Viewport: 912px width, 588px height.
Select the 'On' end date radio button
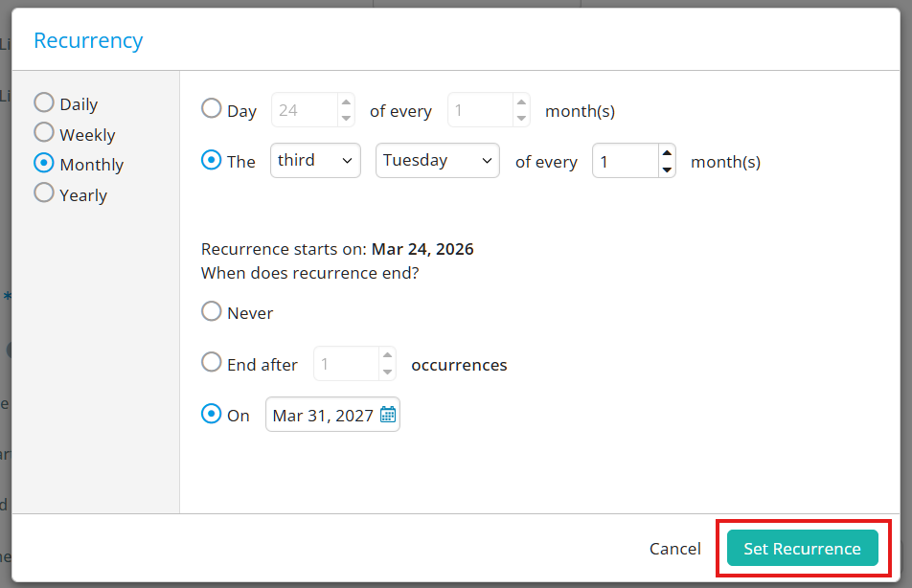point(211,415)
